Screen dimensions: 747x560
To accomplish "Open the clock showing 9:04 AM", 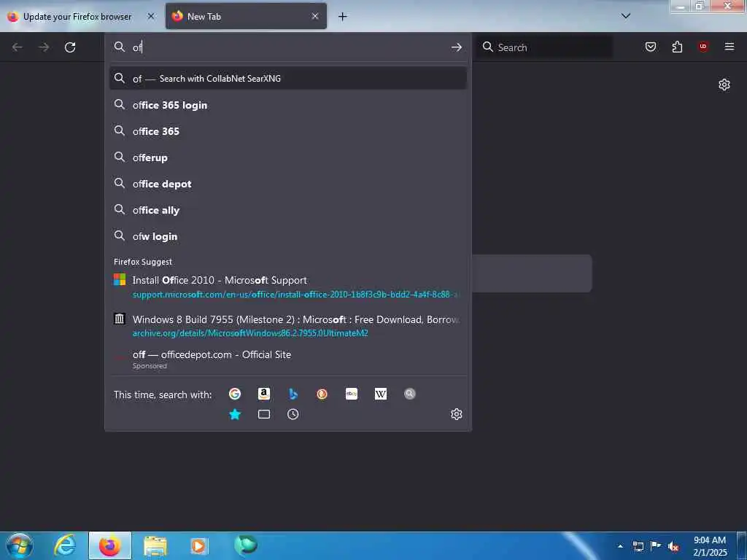I will coord(710,546).
